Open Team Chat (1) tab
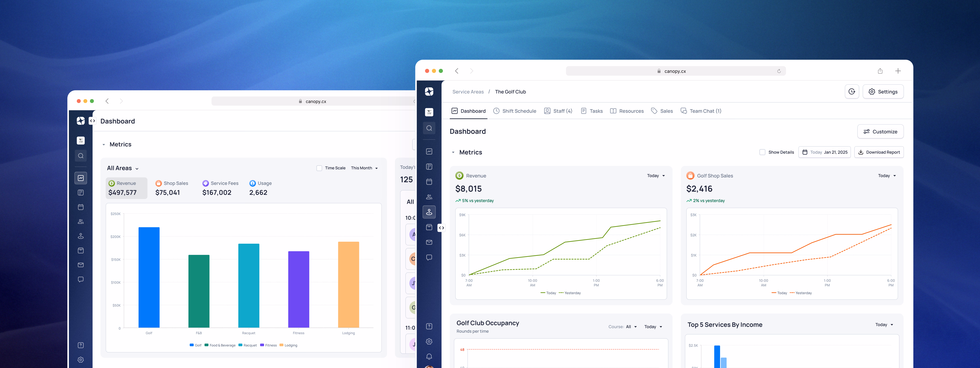The width and height of the screenshot is (980, 368). [701, 111]
